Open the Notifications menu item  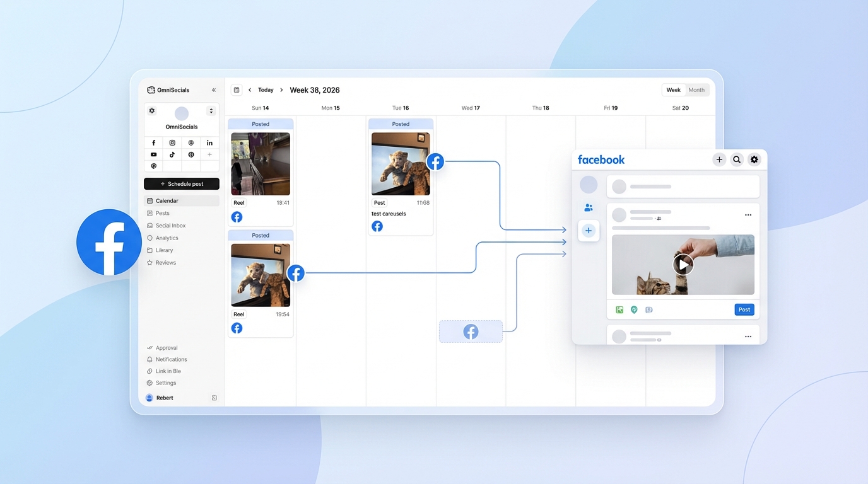click(172, 359)
